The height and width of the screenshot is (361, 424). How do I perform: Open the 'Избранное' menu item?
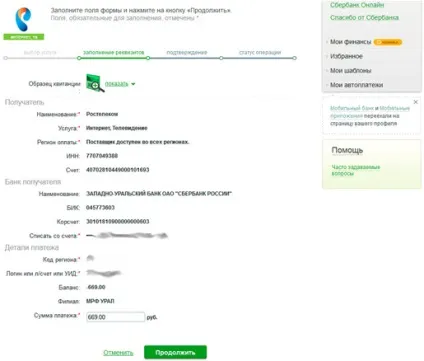[346, 56]
